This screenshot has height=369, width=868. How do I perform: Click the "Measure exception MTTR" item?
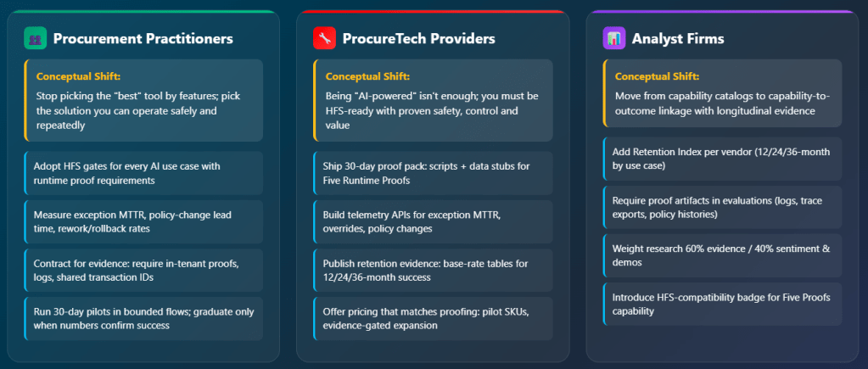pyautogui.click(x=143, y=221)
